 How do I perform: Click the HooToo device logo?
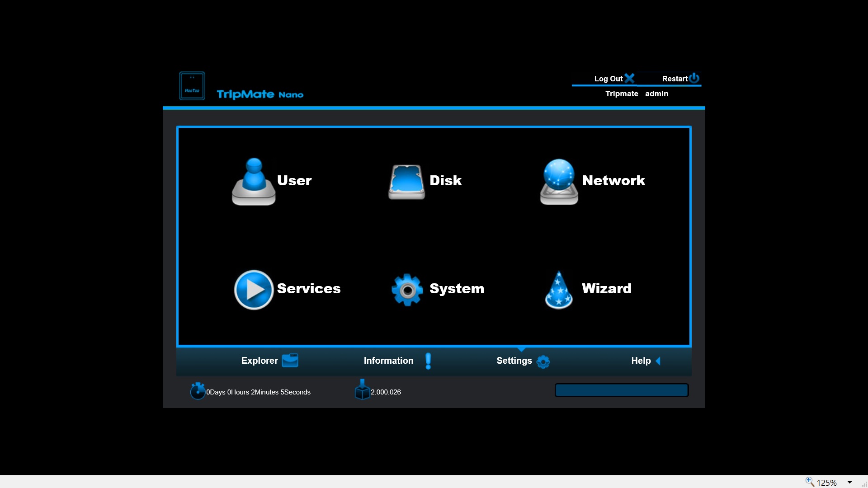click(x=192, y=86)
